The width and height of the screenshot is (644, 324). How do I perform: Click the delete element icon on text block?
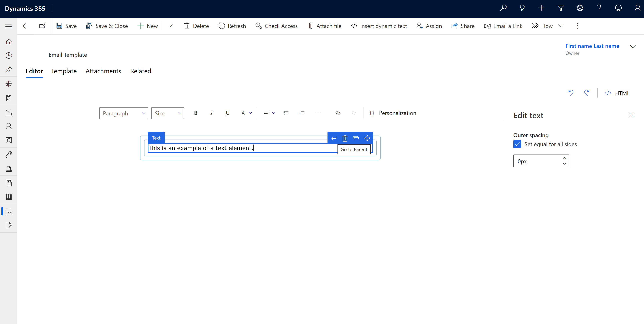pos(345,138)
